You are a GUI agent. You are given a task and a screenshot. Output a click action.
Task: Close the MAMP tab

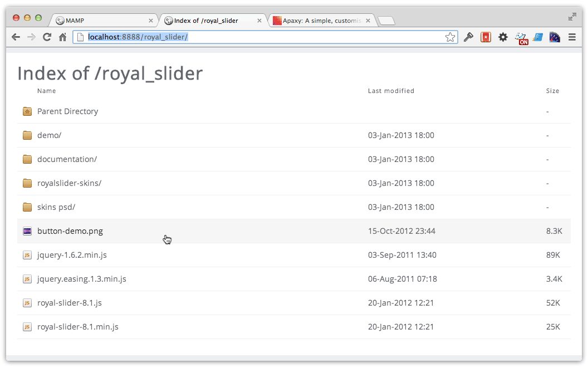[151, 21]
